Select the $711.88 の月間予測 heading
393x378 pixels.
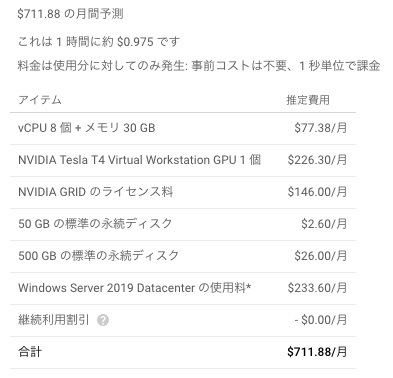(x=70, y=14)
